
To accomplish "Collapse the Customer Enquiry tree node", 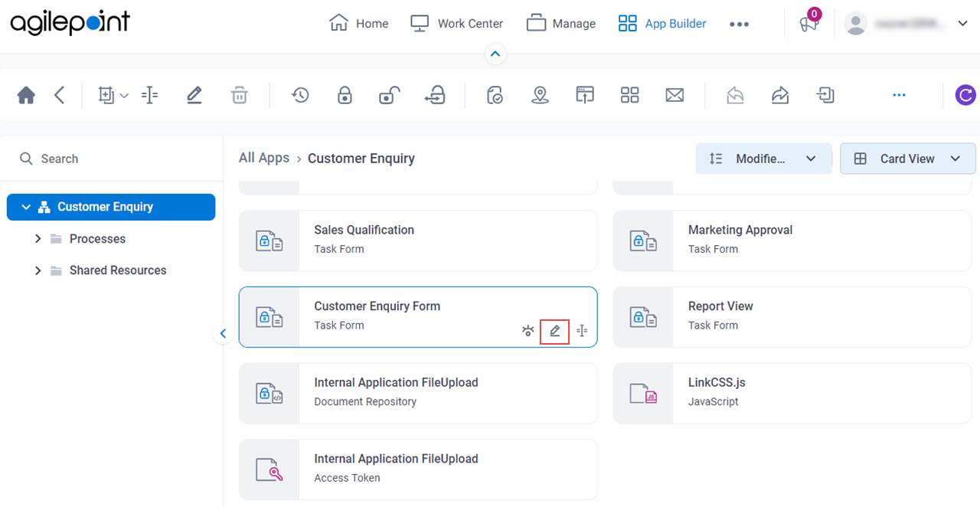I will click(x=26, y=207).
